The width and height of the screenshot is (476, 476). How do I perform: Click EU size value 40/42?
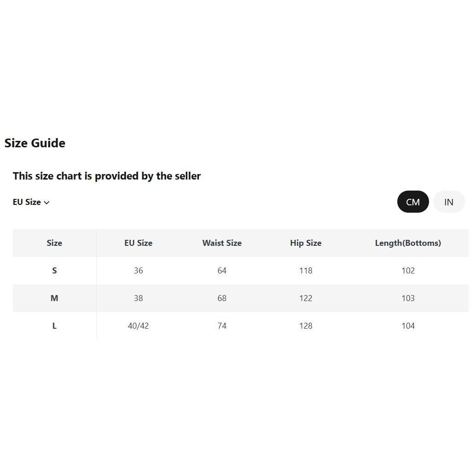click(139, 326)
